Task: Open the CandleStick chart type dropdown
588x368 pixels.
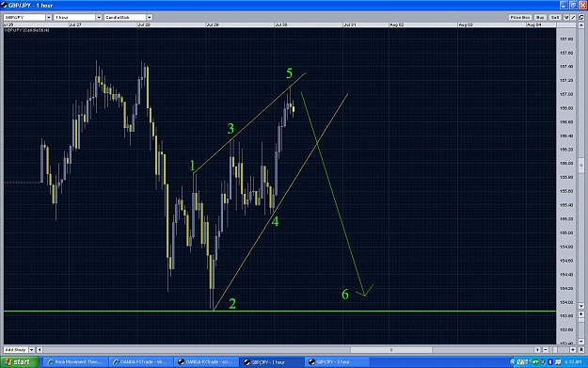Action: [x=150, y=17]
